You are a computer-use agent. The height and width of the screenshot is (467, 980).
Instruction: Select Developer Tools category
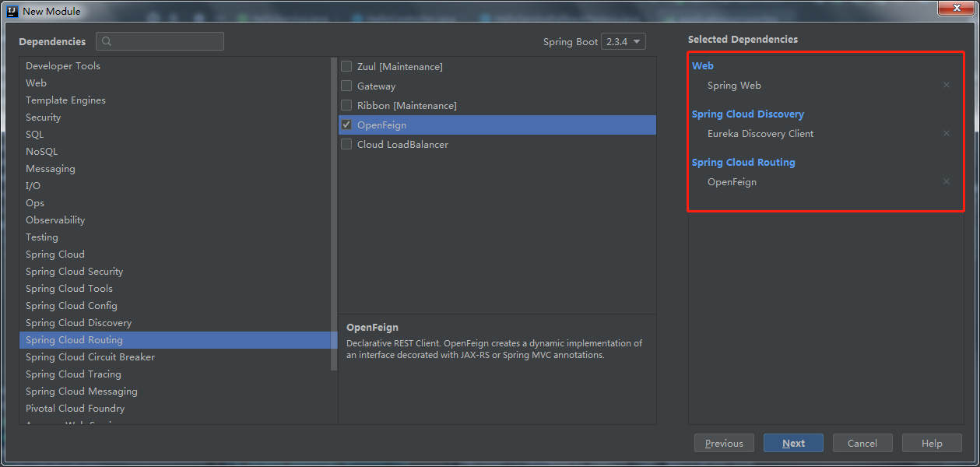point(177,66)
